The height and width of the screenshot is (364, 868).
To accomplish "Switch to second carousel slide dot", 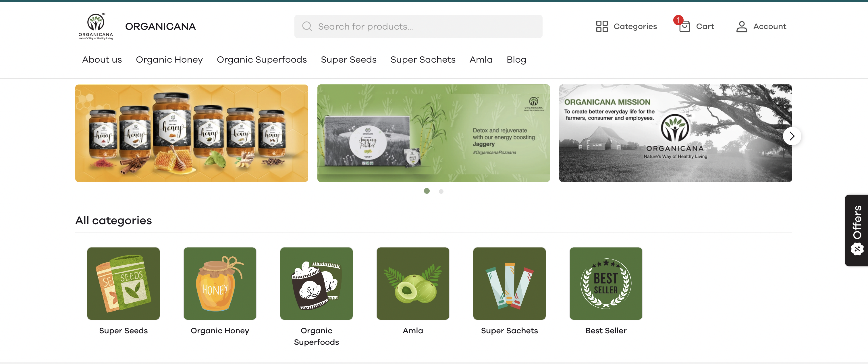I will click(441, 191).
